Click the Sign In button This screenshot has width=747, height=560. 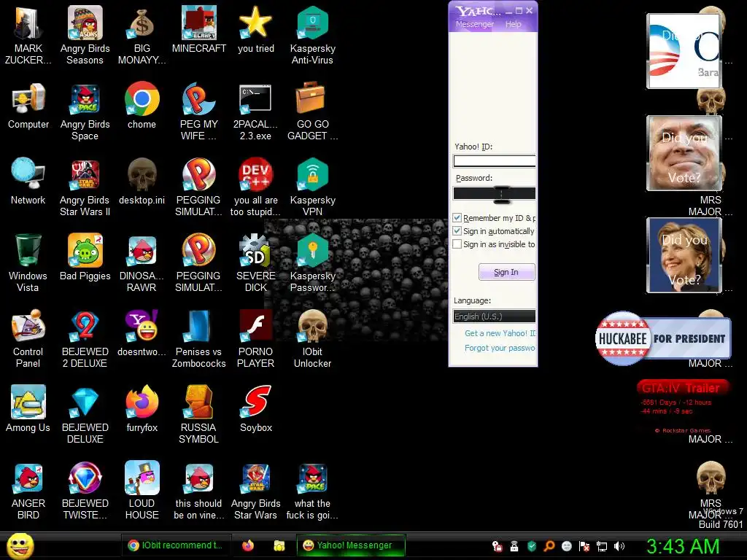coord(506,272)
